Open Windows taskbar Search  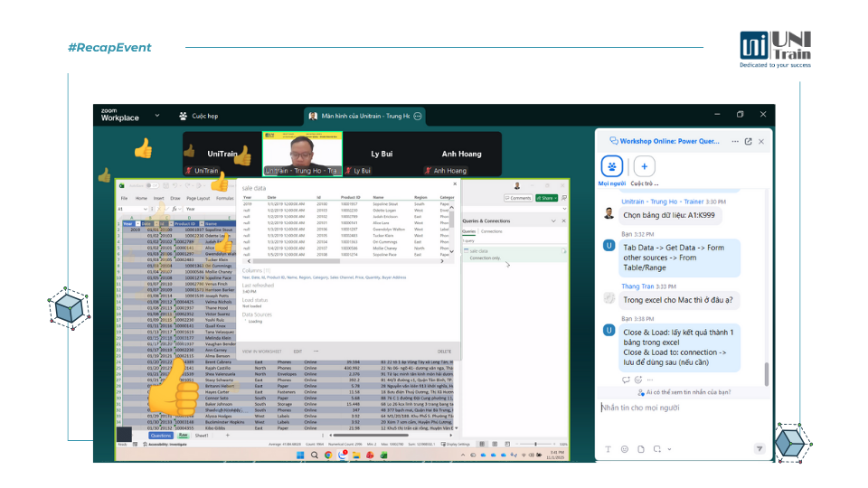(x=315, y=455)
